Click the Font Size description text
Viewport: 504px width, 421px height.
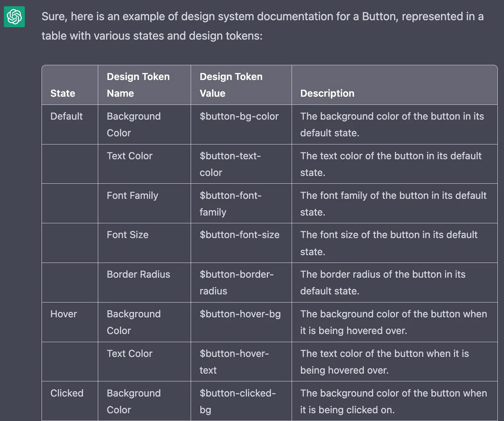pyautogui.click(x=389, y=243)
